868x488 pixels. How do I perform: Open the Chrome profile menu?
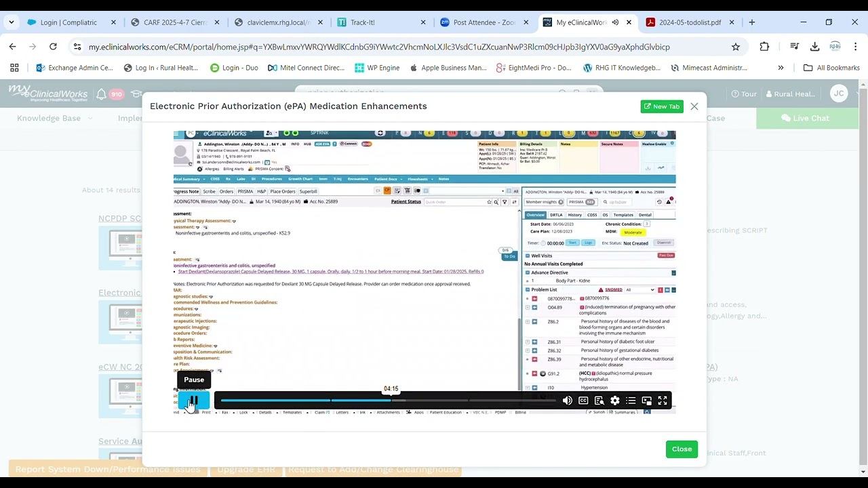[835, 47]
